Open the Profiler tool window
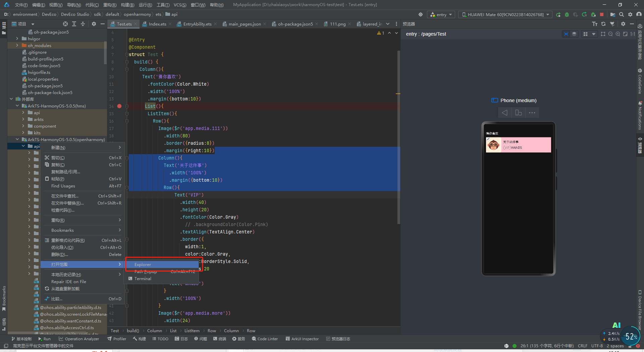This screenshot has width=644, height=352. click(x=117, y=339)
